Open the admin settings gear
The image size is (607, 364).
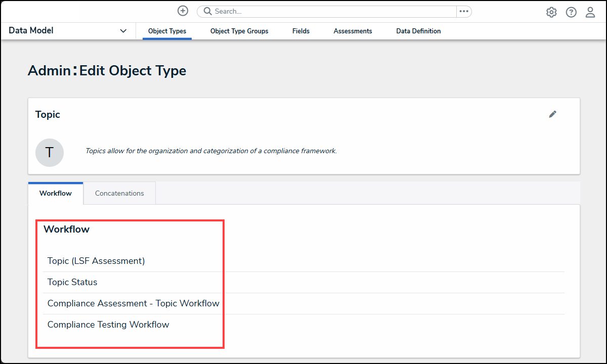(551, 13)
